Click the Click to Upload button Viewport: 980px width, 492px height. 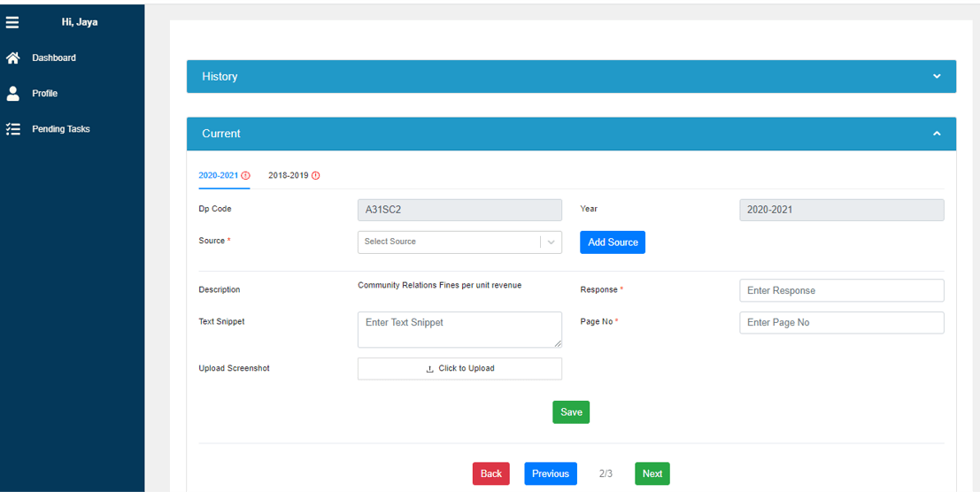click(459, 368)
